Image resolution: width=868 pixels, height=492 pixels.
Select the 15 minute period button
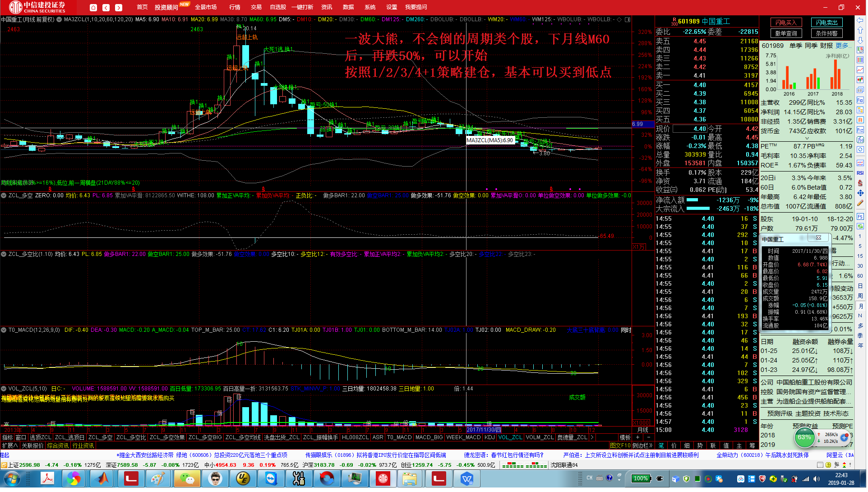[x=860, y=256]
